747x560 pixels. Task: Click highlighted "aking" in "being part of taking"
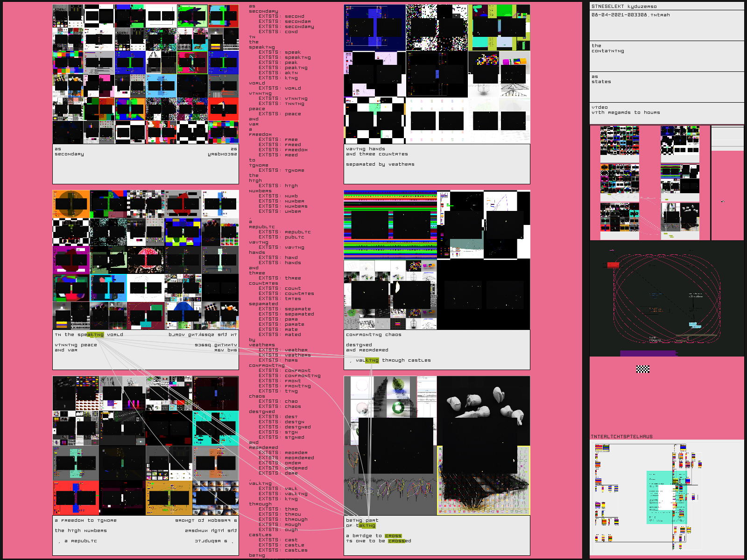(367, 525)
